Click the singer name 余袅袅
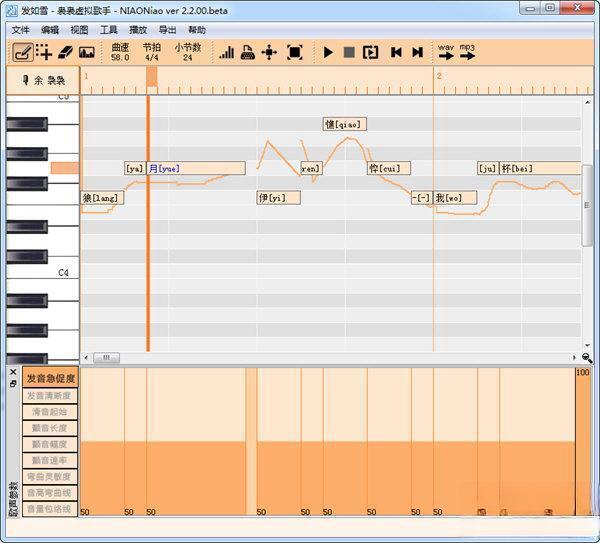600x543 pixels. click(50, 80)
